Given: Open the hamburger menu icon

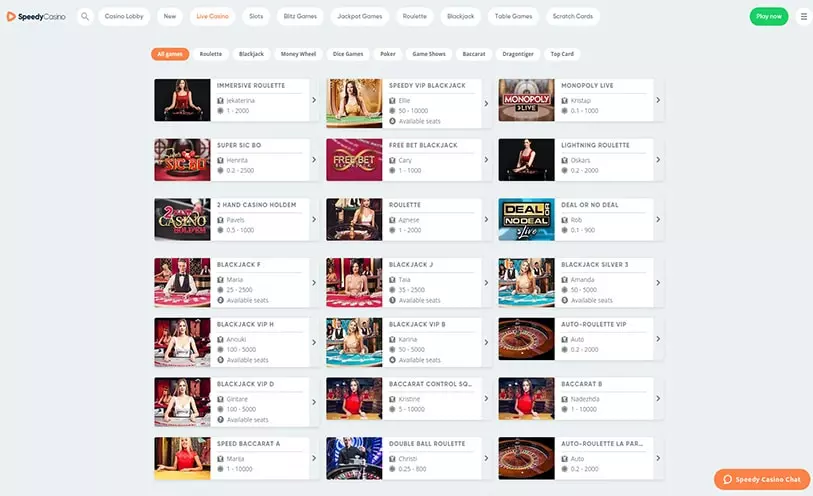Looking at the screenshot, I should [804, 17].
